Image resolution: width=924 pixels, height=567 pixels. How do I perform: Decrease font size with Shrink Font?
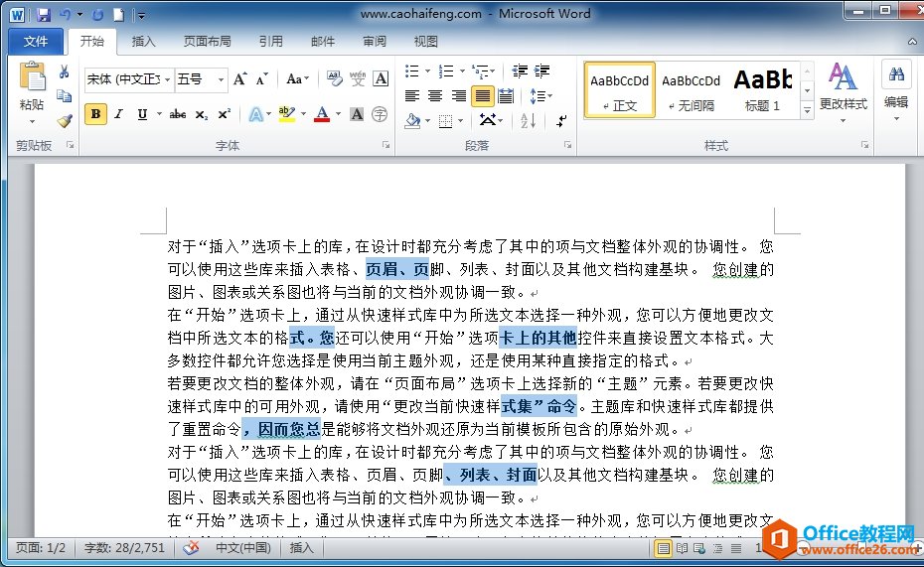(261, 78)
